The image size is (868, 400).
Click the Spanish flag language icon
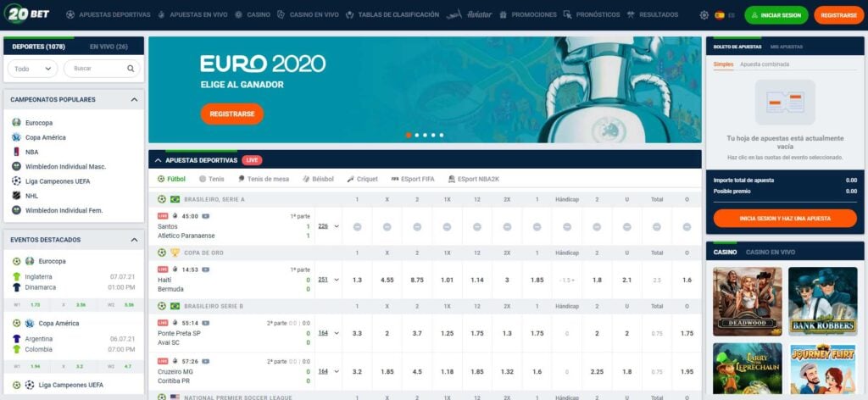[719, 15]
